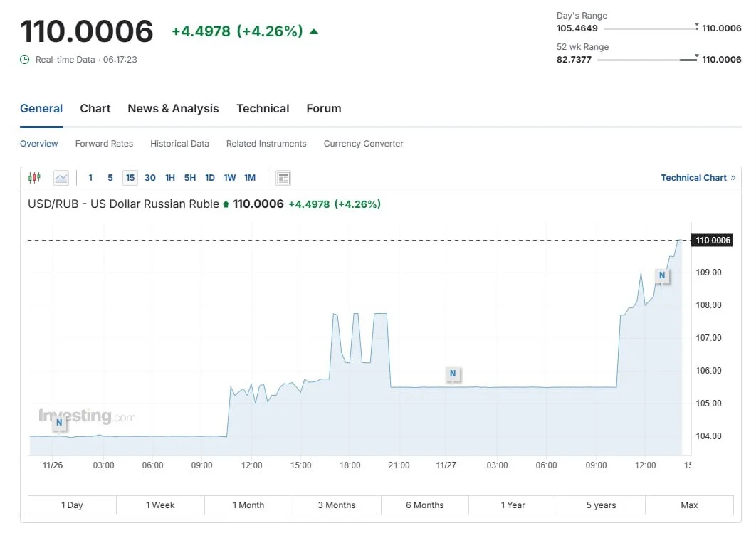Open the Currency Converter link
This screenshot has width=756, height=538.
point(363,144)
